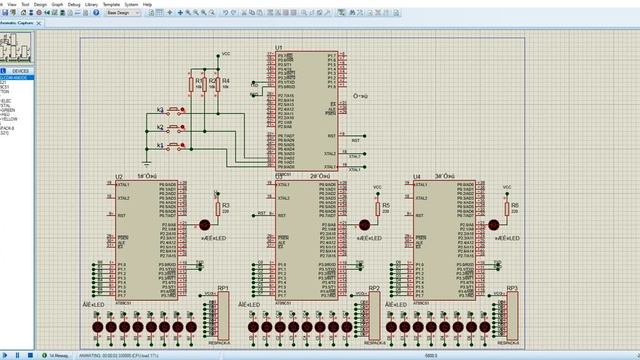
Task: Select the highlighted device in the DEVICES list
Action: (17, 78)
